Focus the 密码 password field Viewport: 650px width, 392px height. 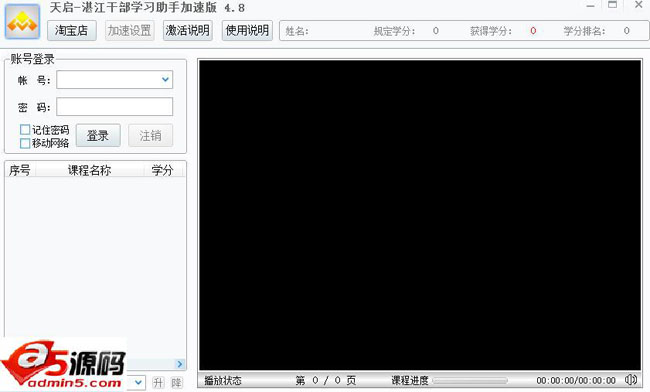[x=114, y=107]
